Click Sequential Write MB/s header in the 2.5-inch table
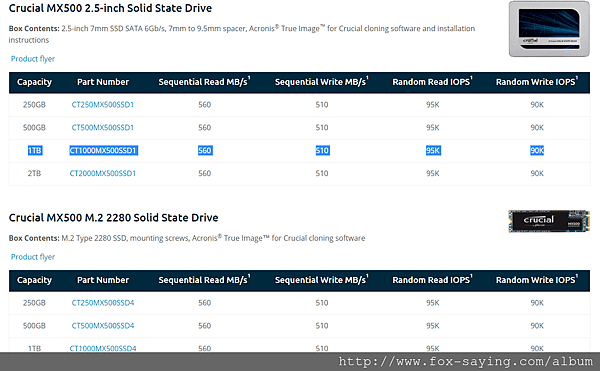600x371 pixels. pos(321,82)
